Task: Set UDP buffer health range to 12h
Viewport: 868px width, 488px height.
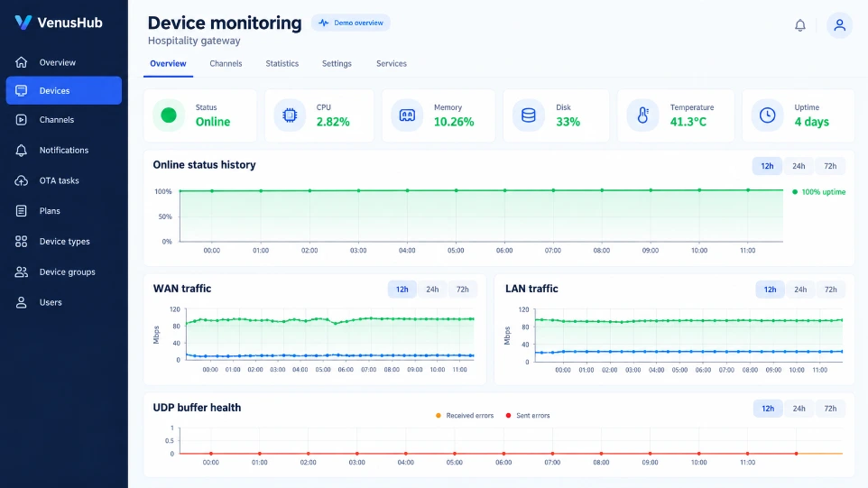Action: point(768,409)
